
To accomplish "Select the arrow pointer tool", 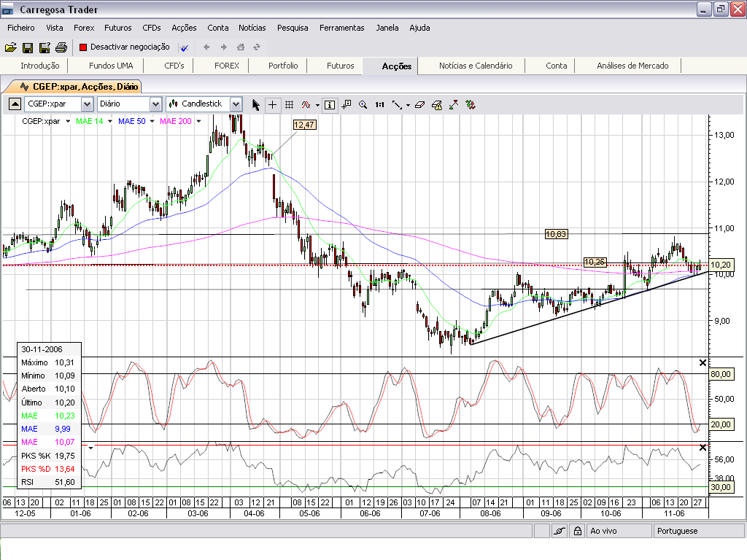I will pos(255,104).
